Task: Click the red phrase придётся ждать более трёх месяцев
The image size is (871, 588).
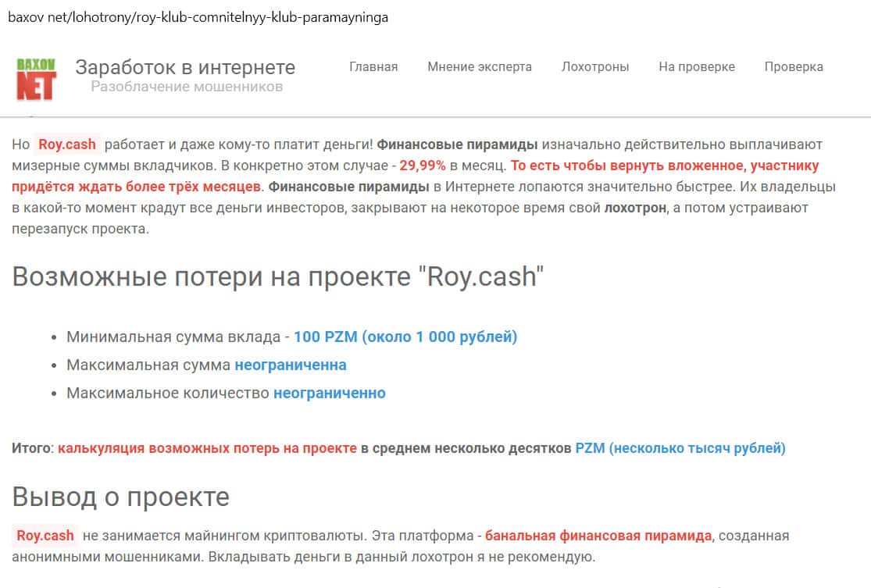Action: [136, 187]
